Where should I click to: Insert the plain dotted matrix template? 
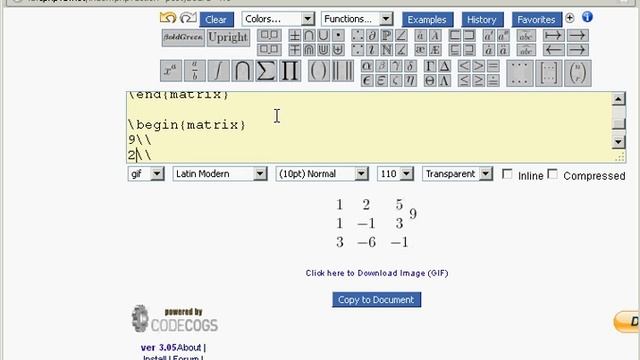[x=520, y=73]
